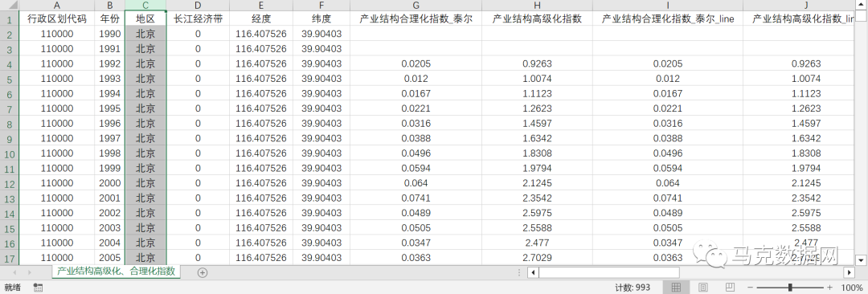Select column C header
The image size is (868, 294).
(x=145, y=5)
